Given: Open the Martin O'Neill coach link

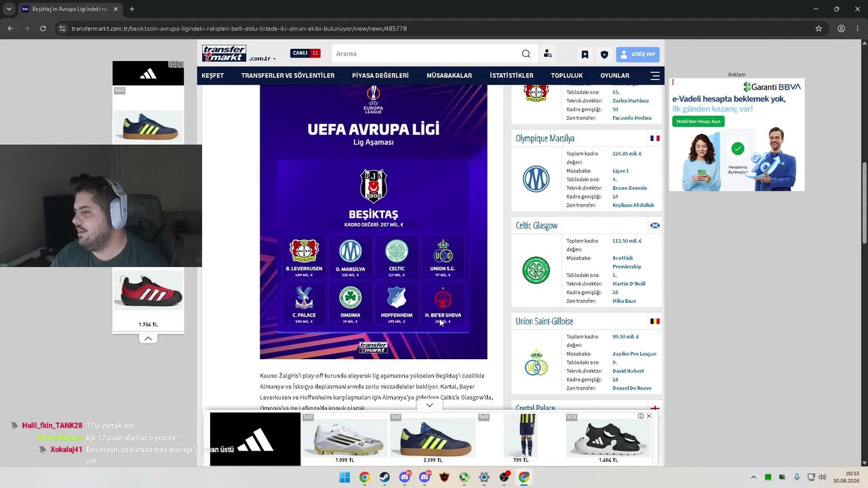Looking at the screenshot, I should (629, 284).
